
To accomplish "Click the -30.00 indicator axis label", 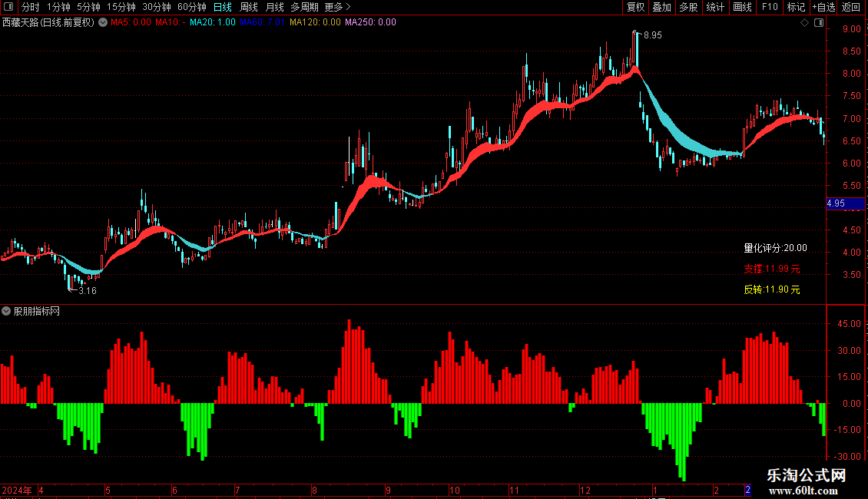I will [x=847, y=457].
